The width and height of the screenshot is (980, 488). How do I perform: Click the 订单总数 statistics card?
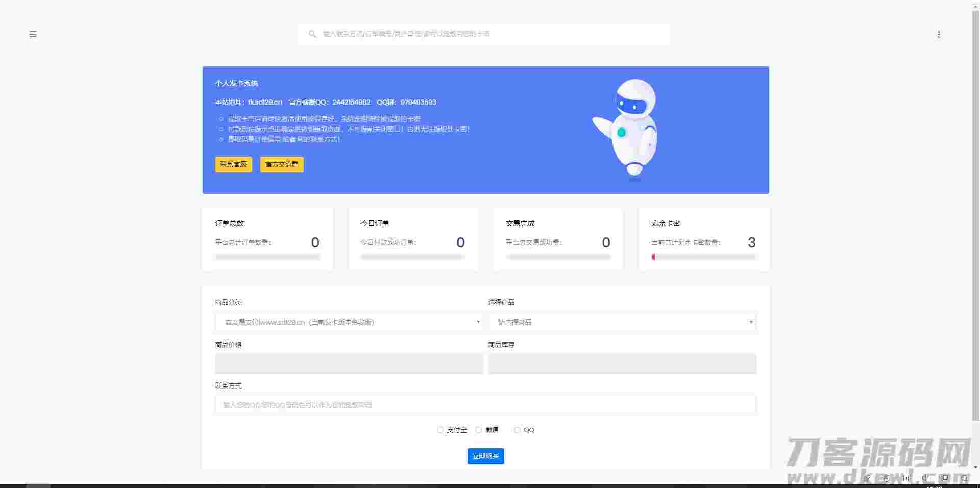(x=267, y=239)
